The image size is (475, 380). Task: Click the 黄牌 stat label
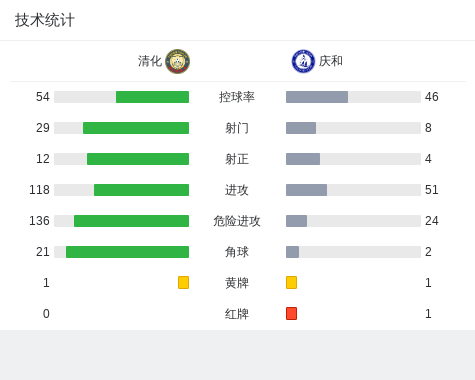coord(237,283)
